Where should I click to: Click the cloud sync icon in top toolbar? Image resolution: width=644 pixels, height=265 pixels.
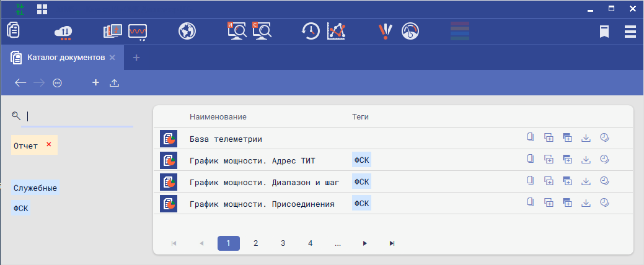point(64,31)
